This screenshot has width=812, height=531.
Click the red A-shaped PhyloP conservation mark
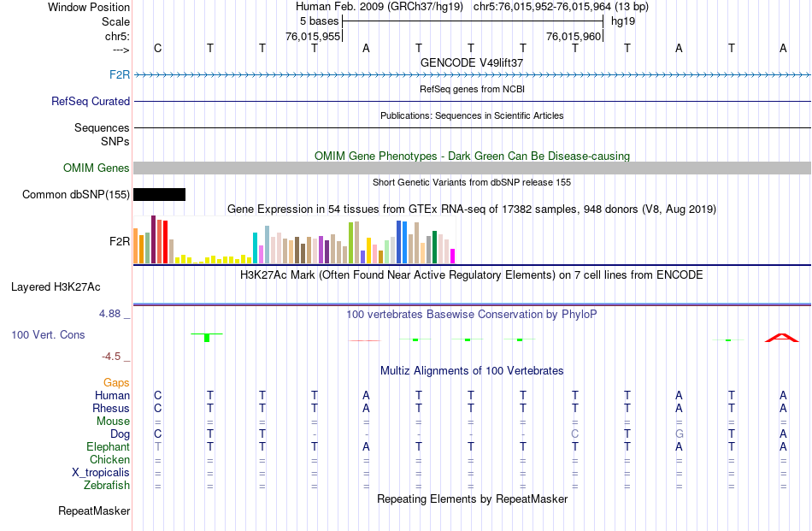(x=782, y=338)
